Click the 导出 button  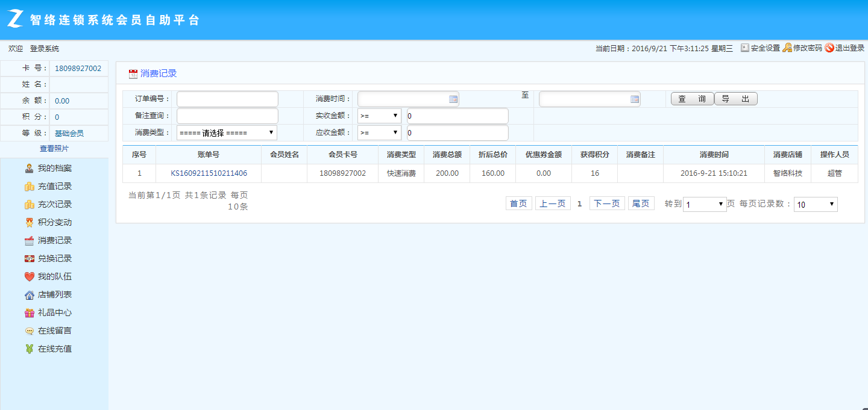click(x=736, y=99)
